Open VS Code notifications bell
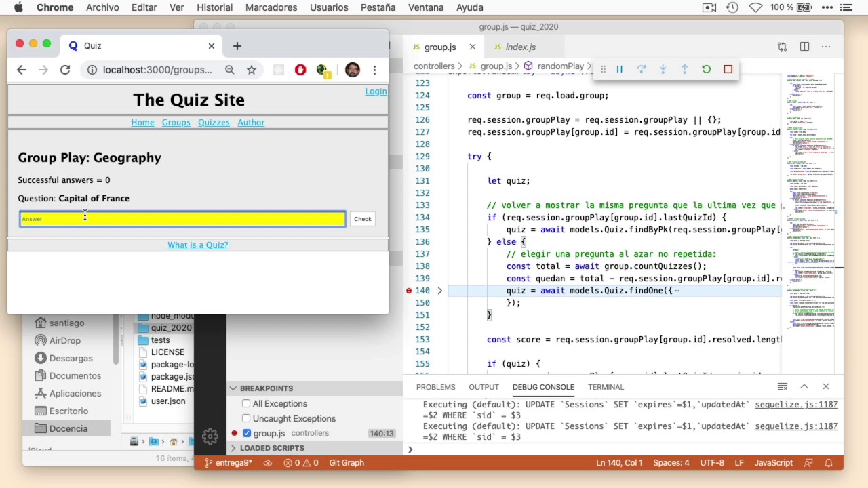Viewport: 868px width, 488px height. pyautogui.click(x=829, y=463)
